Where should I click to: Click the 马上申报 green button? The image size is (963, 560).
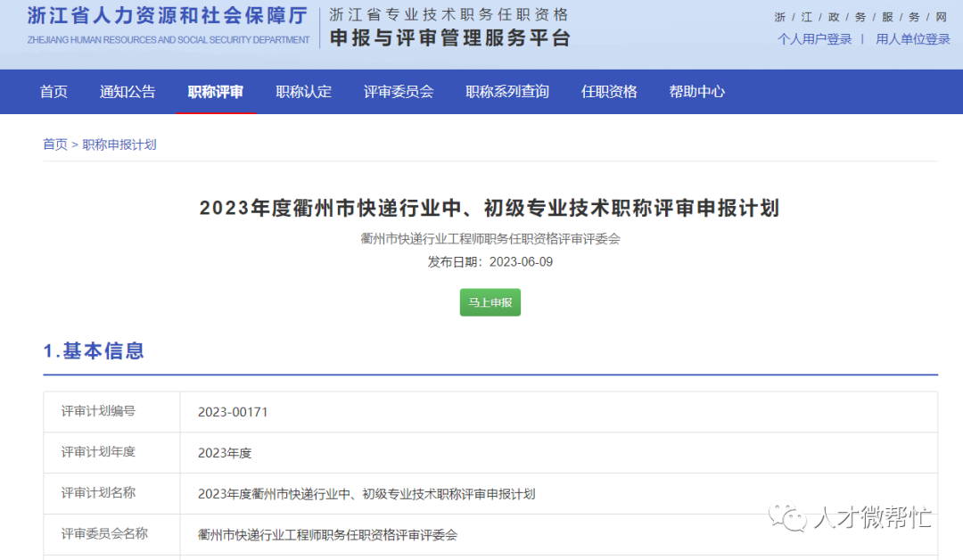(490, 302)
